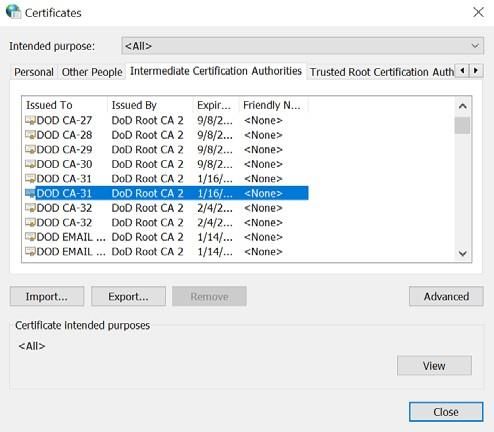The height and width of the screenshot is (432, 494).
Task: Click the Import button
Action: point(47,296)
